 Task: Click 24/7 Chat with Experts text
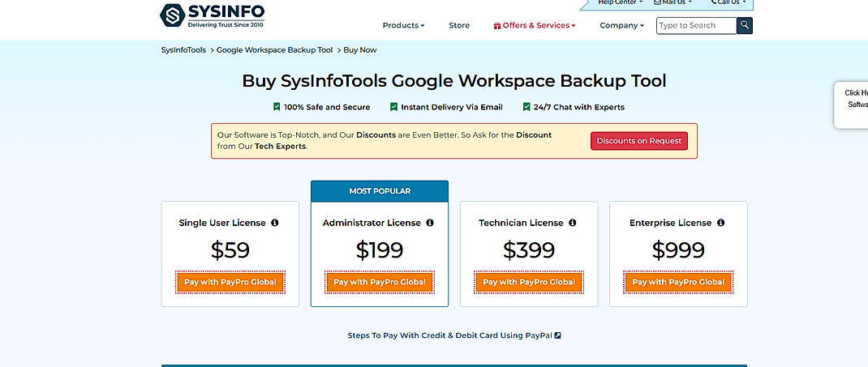579,107
